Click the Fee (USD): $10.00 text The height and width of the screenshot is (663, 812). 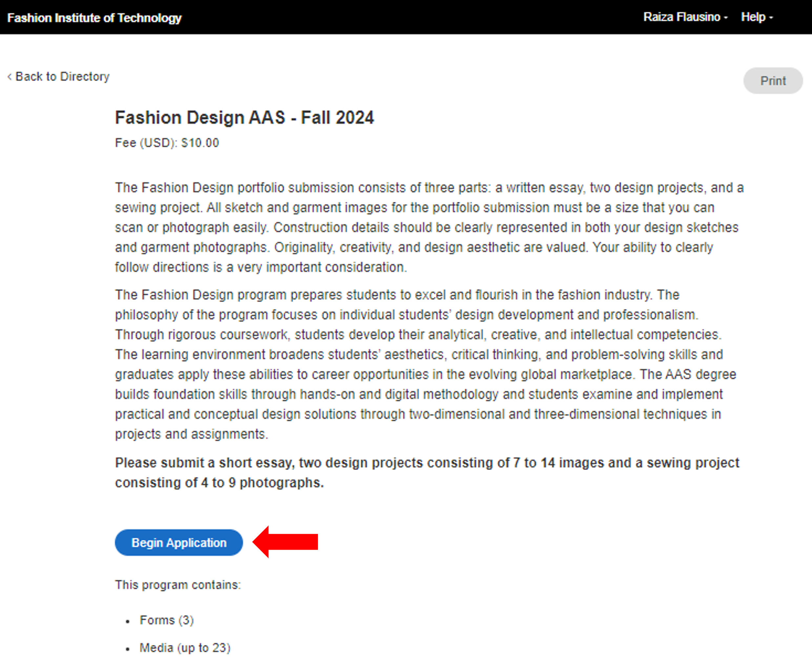tap(167, 143)
